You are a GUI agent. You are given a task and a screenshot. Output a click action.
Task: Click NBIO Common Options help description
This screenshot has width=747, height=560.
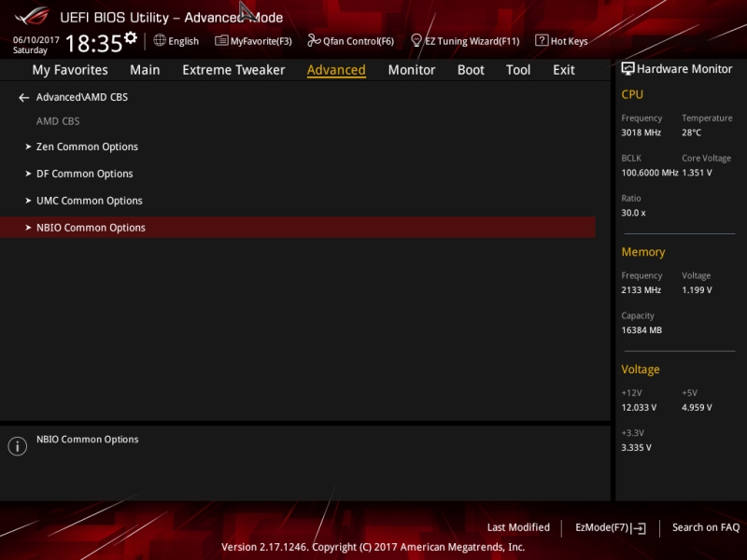(x=88, y=440)
